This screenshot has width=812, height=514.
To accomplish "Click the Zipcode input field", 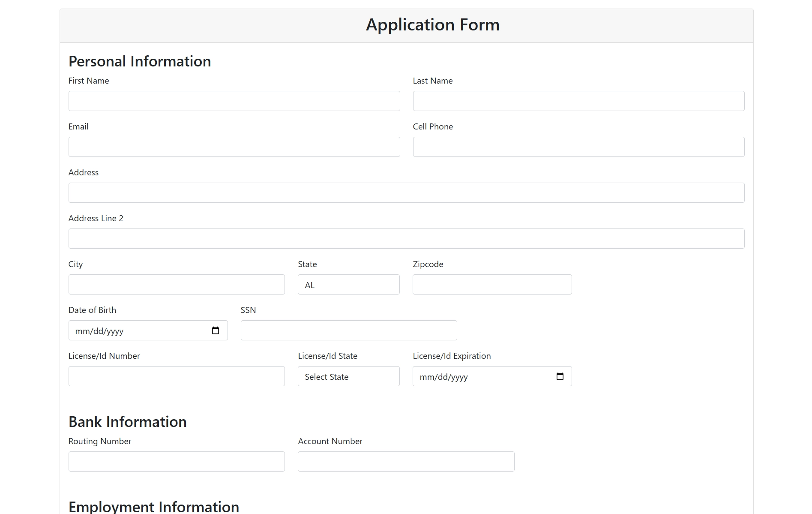I will point(492,285).
